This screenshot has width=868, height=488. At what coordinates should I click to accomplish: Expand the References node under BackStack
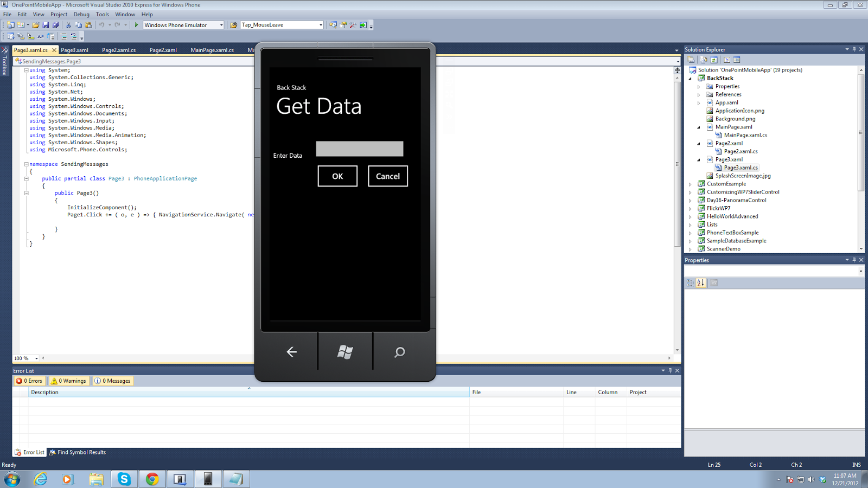[x=699, y=94]
